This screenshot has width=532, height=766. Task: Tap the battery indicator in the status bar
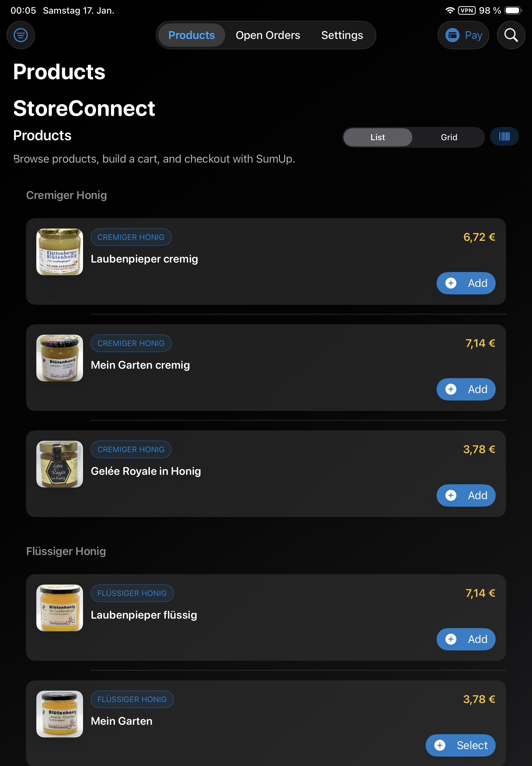click(x=512, y=10)
